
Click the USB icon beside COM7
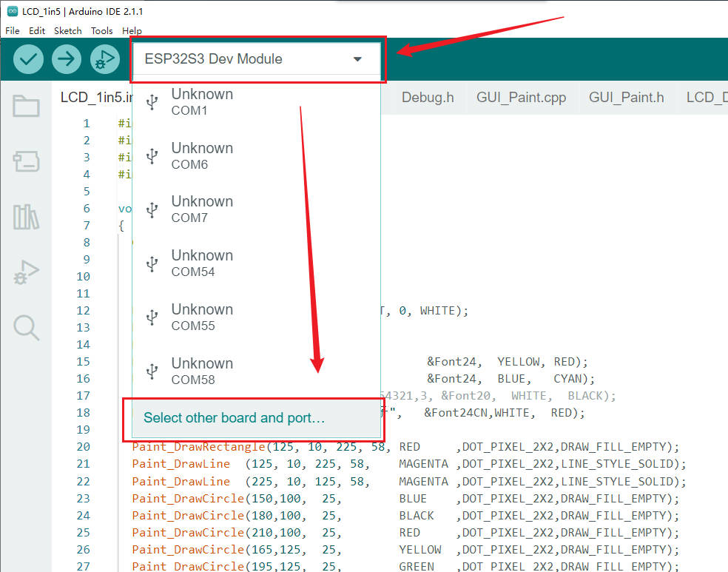(152, 209)
